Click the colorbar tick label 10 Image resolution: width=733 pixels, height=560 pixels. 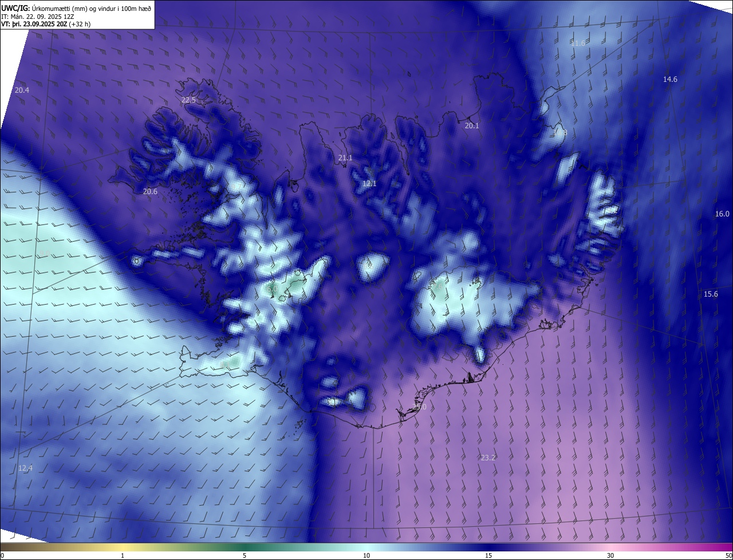tap(366, 555)
